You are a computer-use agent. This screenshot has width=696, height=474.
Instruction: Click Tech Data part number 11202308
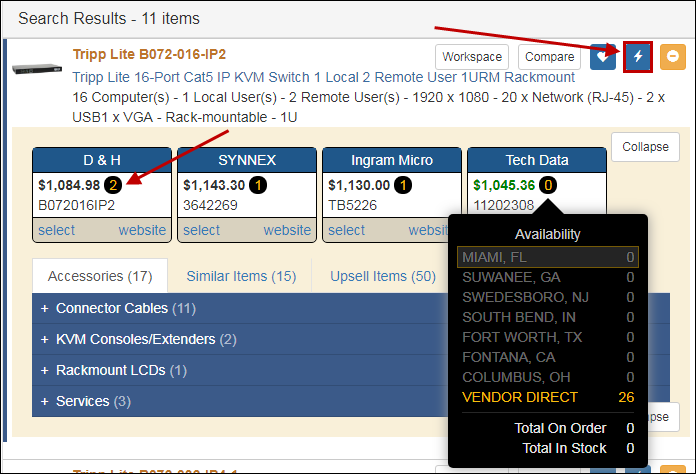(x=503, y=205)
